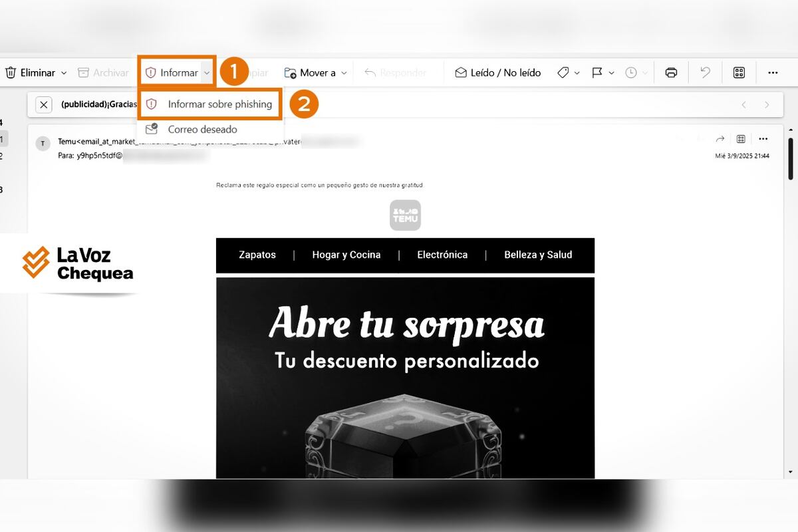Go to the previous message arrow
798x532 pixels.
[743, 104]
